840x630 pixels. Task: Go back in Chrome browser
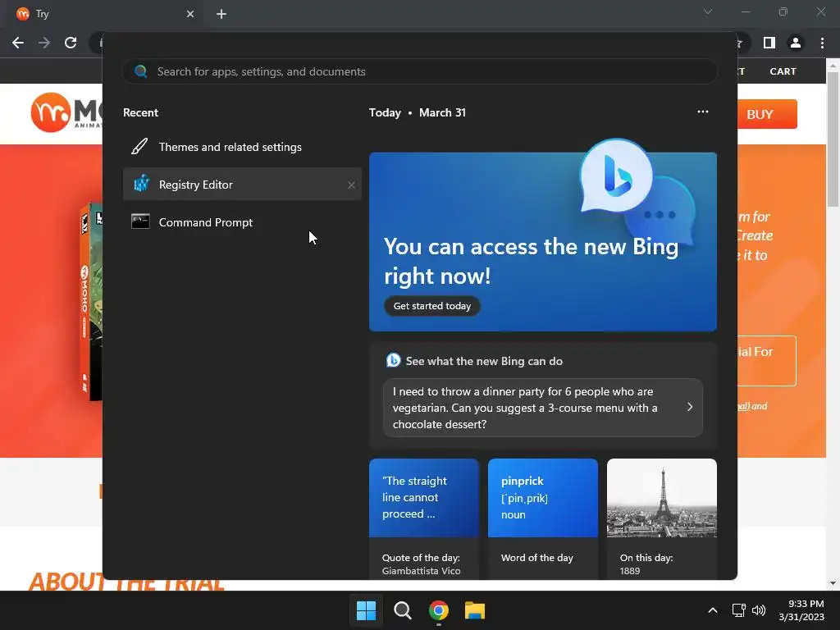18,43
